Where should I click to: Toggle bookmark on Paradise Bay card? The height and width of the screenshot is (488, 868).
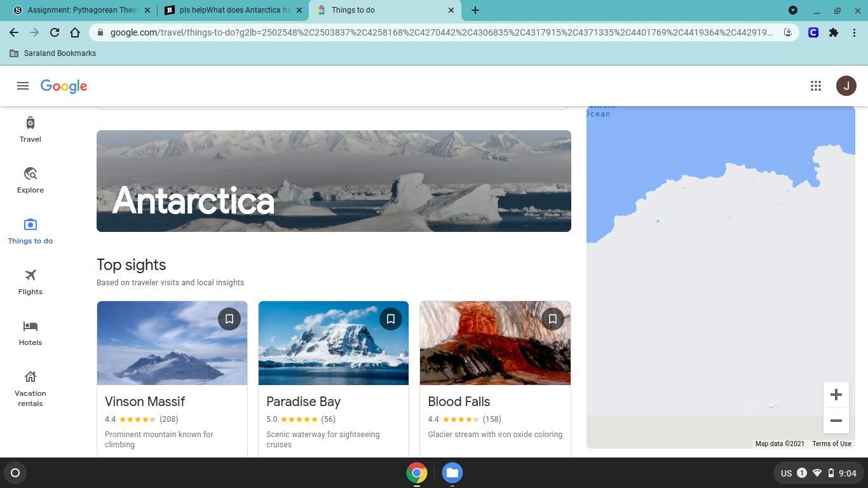click(x=391, y=319)
